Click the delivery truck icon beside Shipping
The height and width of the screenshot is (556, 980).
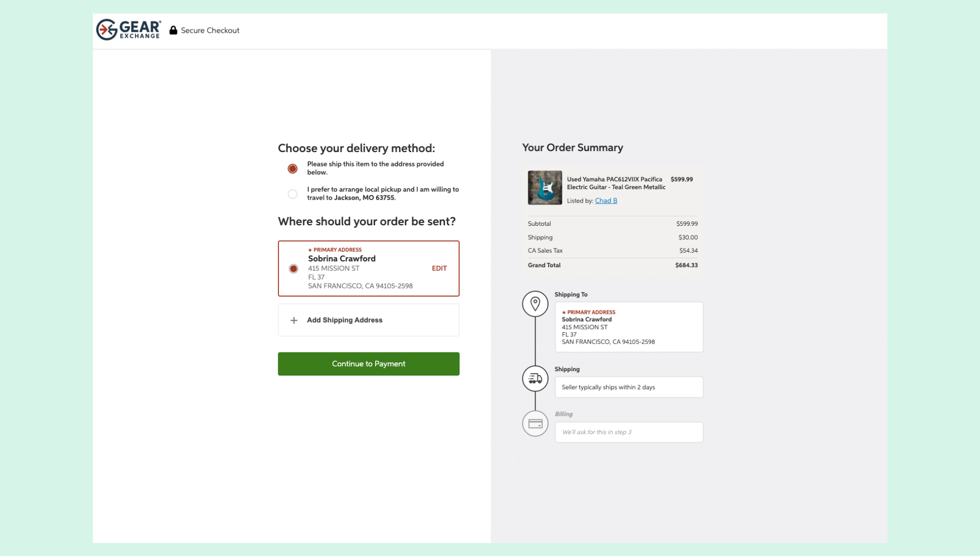pyautogui.click(x=535, y=378)
